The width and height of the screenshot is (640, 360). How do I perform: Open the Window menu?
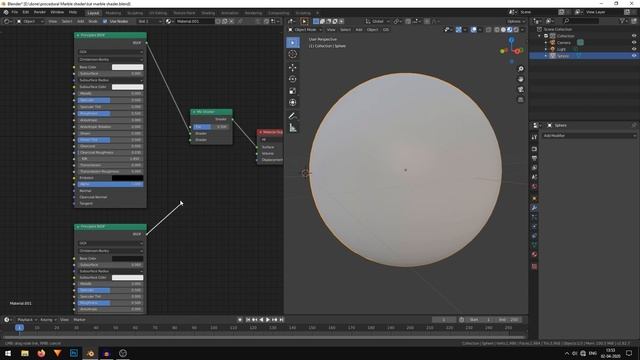pyautogui.click(x=57, y=12)
